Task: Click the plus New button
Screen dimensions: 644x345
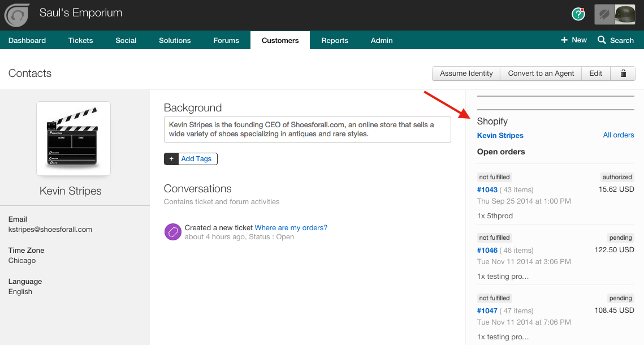Action: coord(573,40)
